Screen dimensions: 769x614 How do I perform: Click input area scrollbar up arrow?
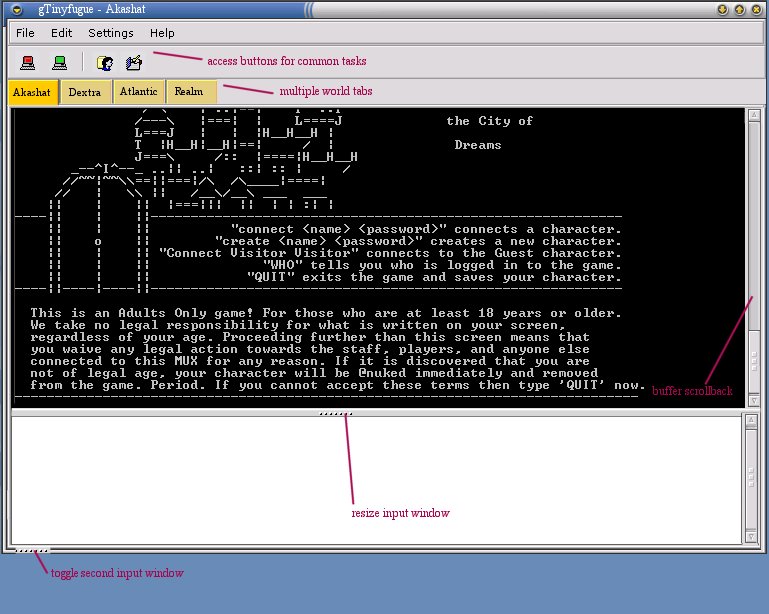(x=751, y=421)
